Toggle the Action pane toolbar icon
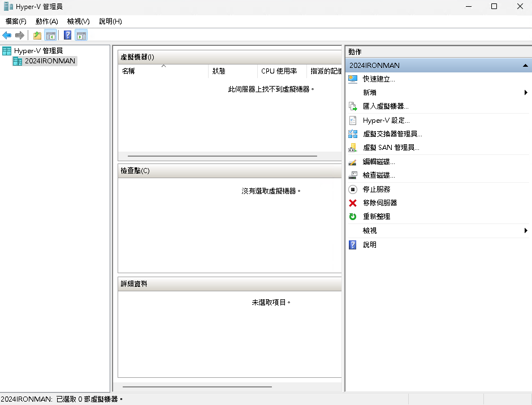The image size is (532, 405). coord(81,35)
